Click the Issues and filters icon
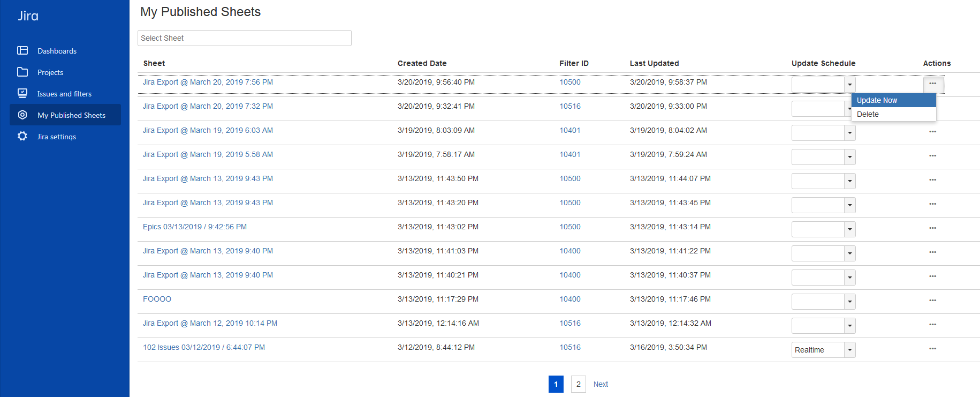 [x=22, y=93]
